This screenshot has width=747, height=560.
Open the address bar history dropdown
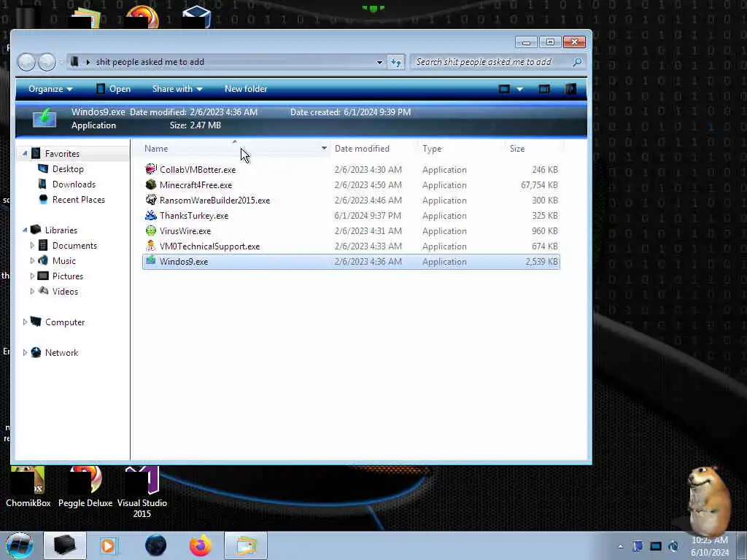379,63
